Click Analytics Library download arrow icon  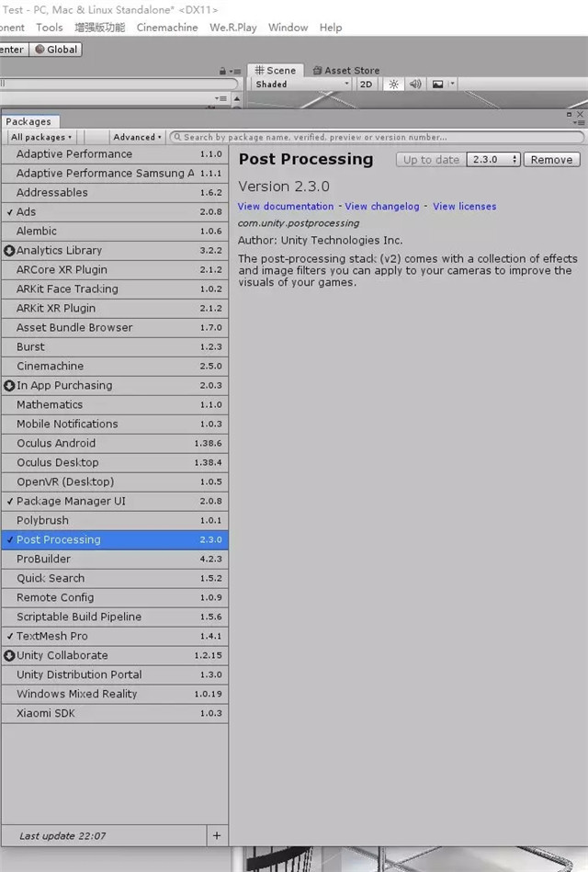coord(10,250)
